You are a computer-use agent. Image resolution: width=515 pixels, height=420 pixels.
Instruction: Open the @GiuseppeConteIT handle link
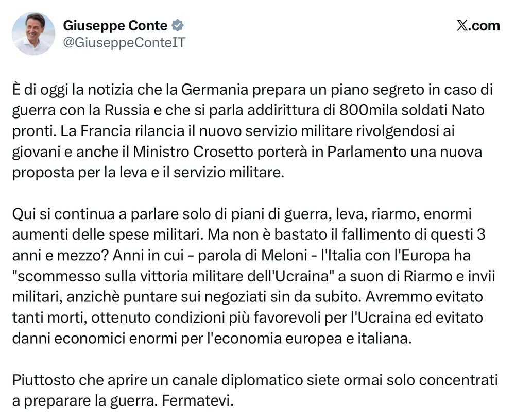tap(124, 43)
